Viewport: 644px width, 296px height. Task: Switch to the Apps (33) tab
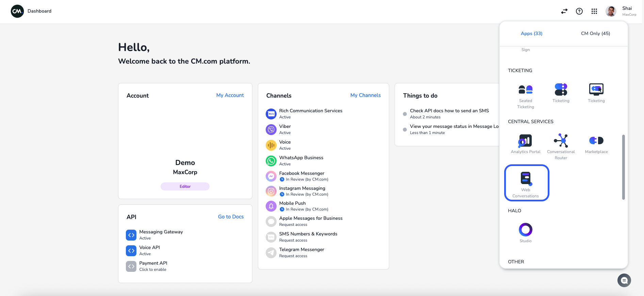coord(531,33)
